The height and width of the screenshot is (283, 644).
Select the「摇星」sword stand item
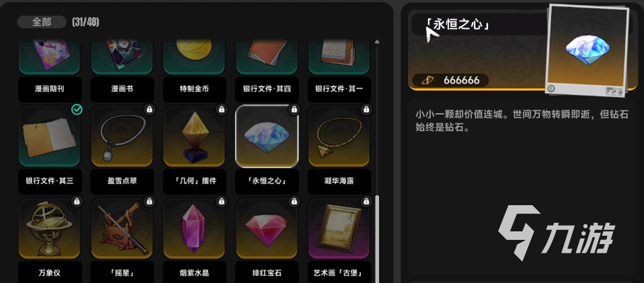click(x=122, y=229)
